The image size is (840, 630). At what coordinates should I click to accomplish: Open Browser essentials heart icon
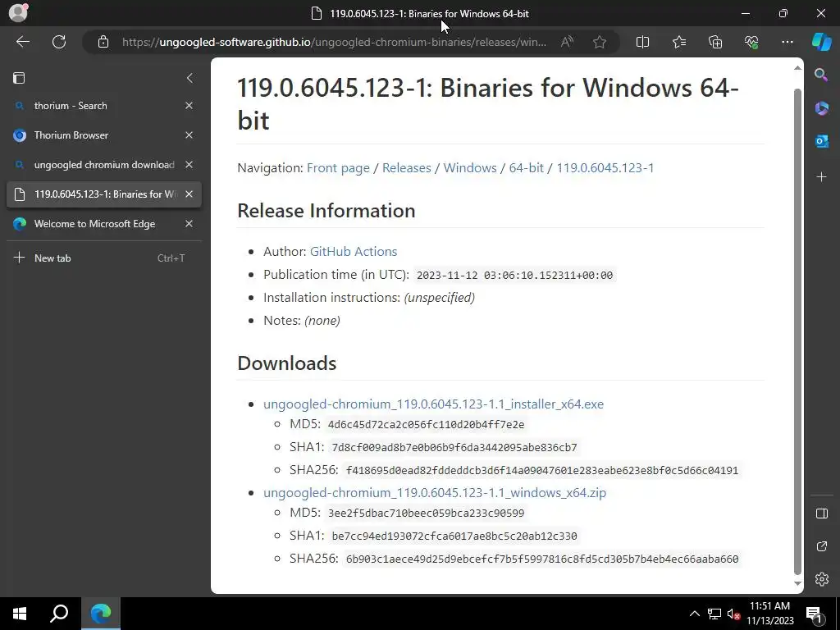(x=751, y=42)
